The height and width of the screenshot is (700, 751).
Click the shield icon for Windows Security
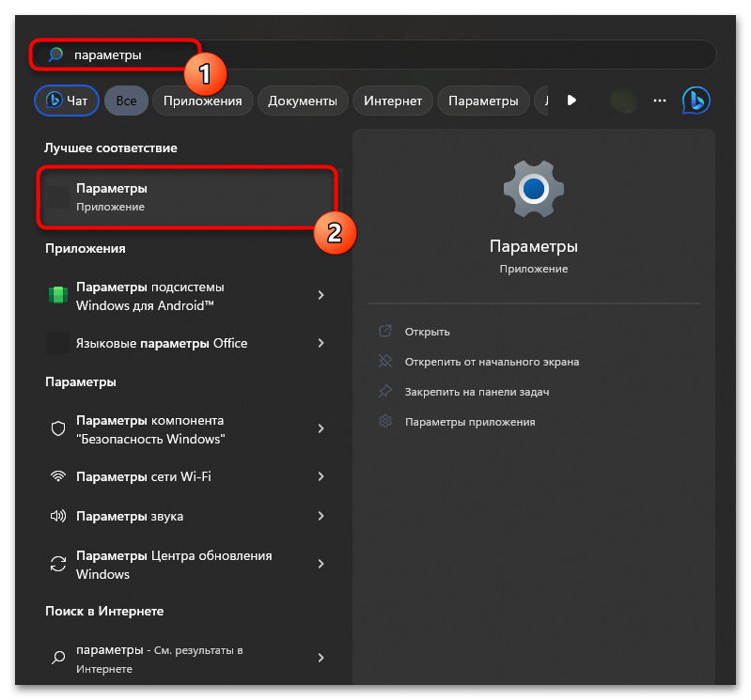click(x=58, y=428)
